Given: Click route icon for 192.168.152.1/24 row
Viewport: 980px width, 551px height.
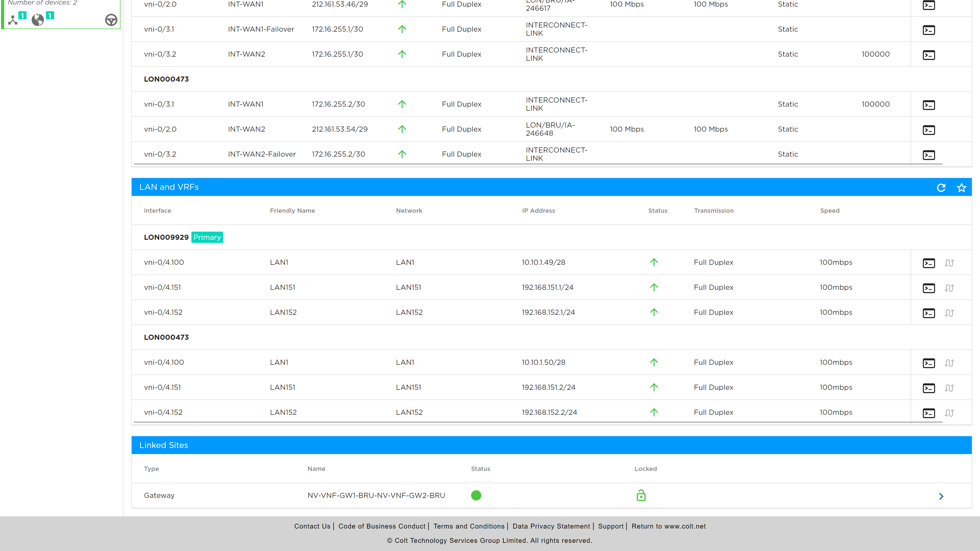Looking at the screenshot, I should 949,313.
